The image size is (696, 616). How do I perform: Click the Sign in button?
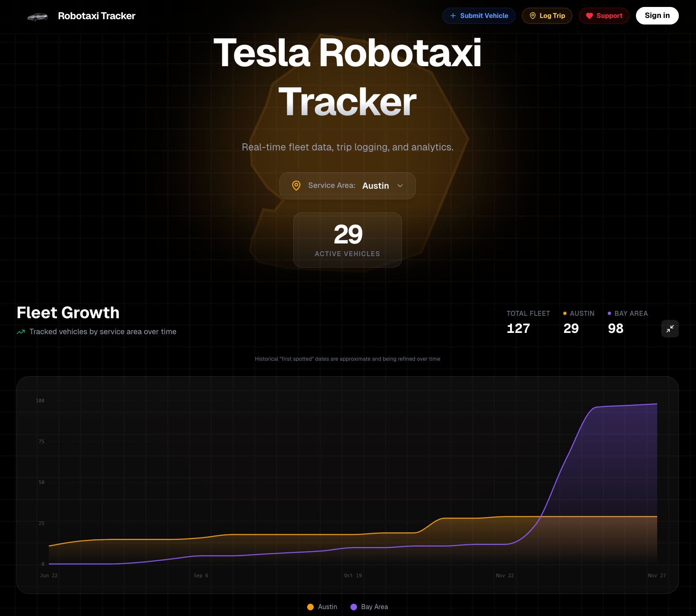click(657, 16)
